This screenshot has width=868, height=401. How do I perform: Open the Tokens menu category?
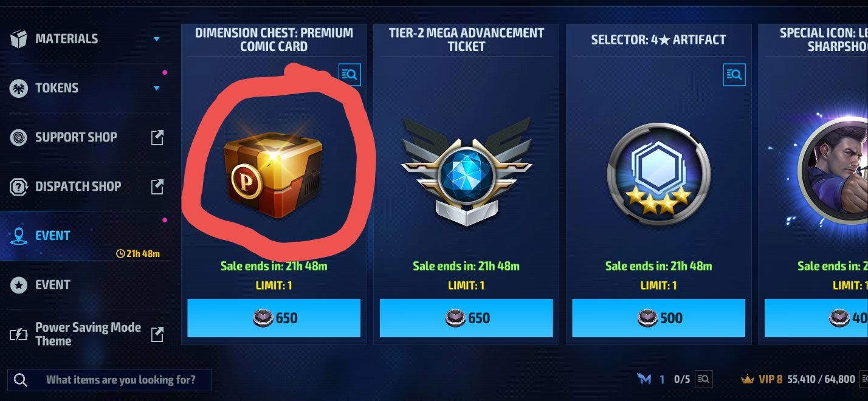tap(85, 88)
